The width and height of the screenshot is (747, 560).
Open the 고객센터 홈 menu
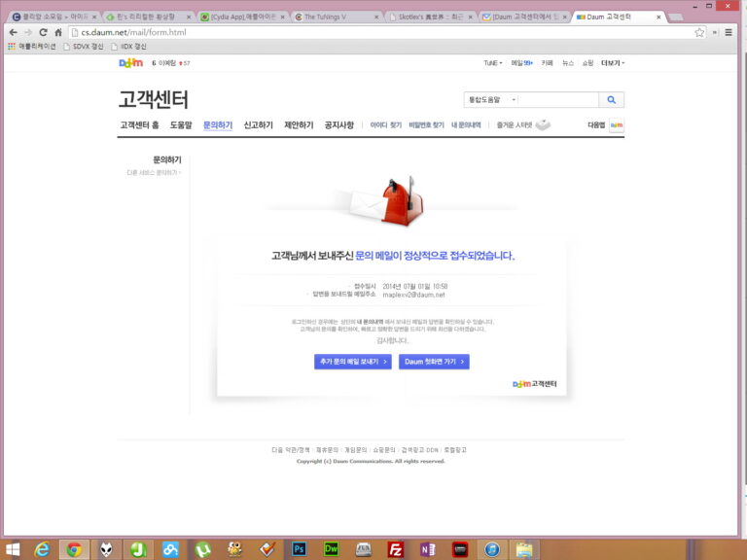point(139,124)
